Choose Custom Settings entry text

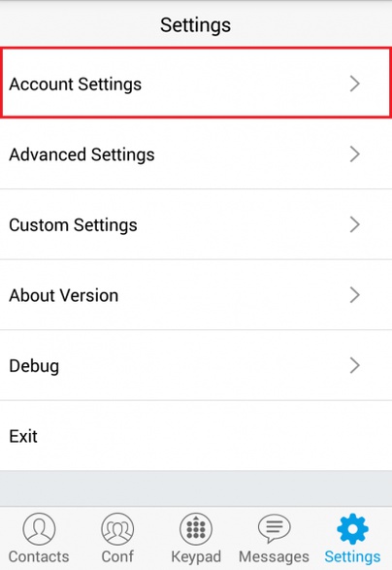(73, 225)
